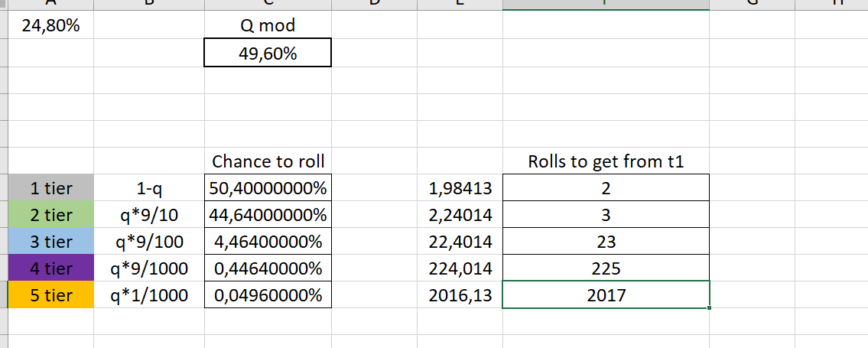Select the rolls cell showing 23
The height and width of the screenshot is (348, 868).
click(x=606, y=241)
